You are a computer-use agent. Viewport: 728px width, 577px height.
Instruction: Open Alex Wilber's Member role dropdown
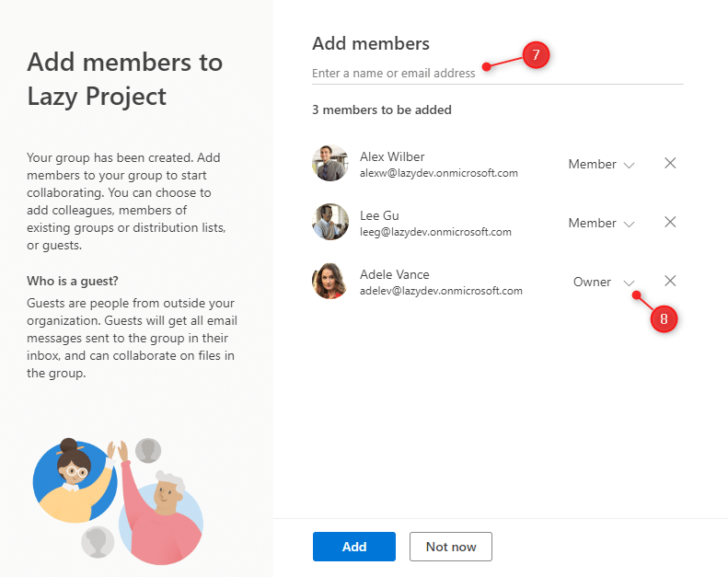[x=601, y=165]
